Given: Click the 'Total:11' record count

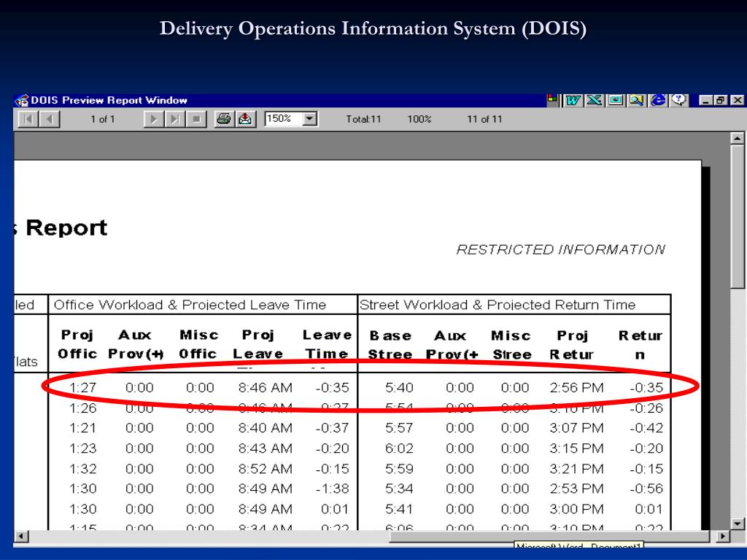Looking at the screenshot, I should tap(363, 119).
